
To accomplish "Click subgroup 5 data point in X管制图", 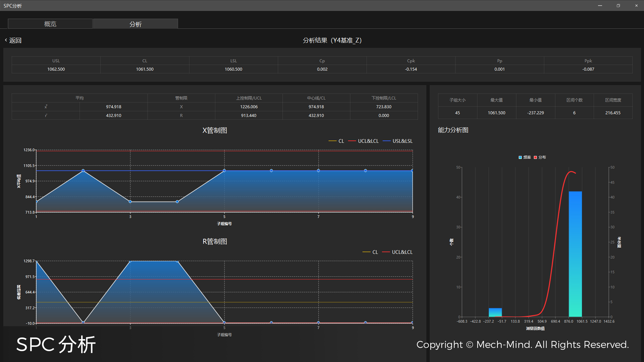I will coord(224,171).
